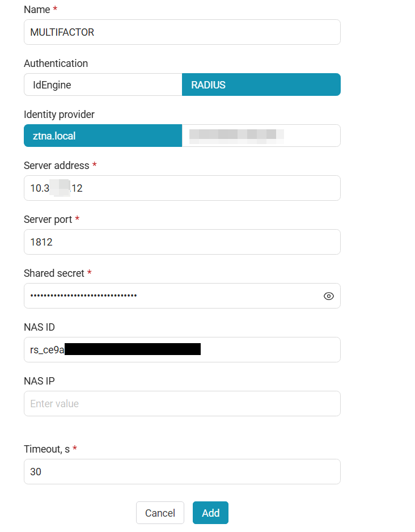This screenshot has width=415, height=532.
Task: Select the blurred second identity provider
Action: tap(261, 136)
